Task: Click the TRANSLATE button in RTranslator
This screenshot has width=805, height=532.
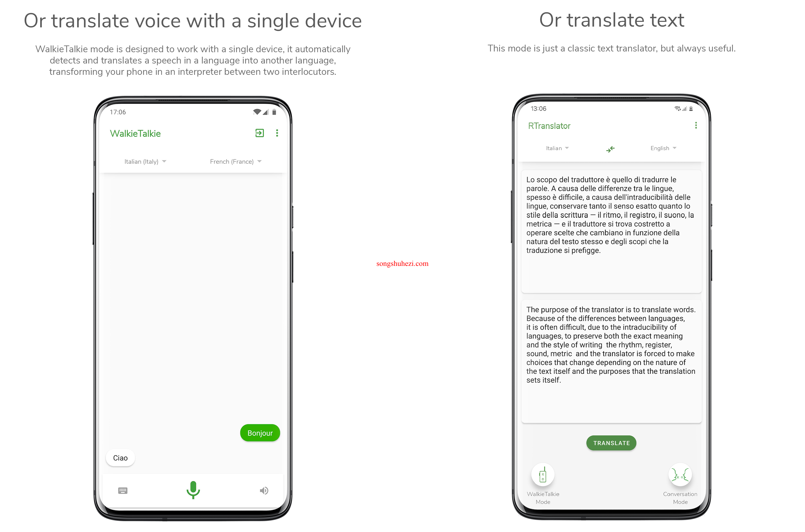Action: [x=611, y=443]
